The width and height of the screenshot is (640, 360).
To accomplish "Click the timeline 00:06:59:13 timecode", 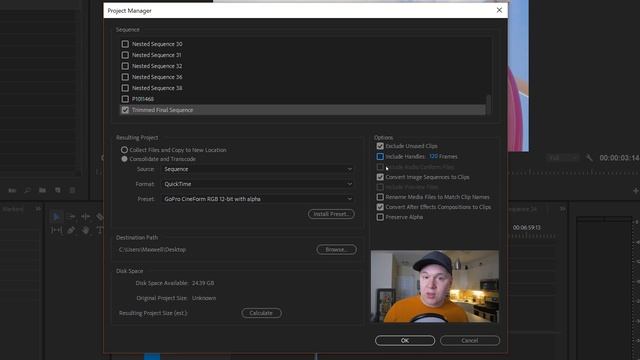I will (527, 227).
